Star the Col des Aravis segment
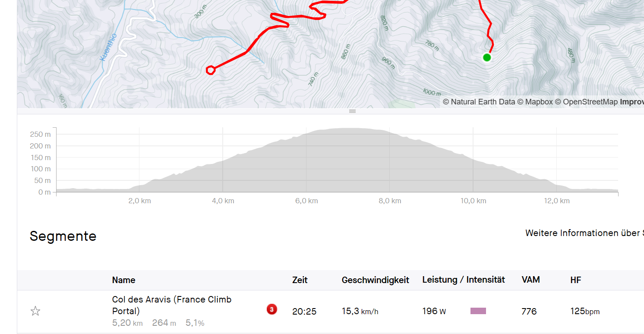 [x=35, y=311]
